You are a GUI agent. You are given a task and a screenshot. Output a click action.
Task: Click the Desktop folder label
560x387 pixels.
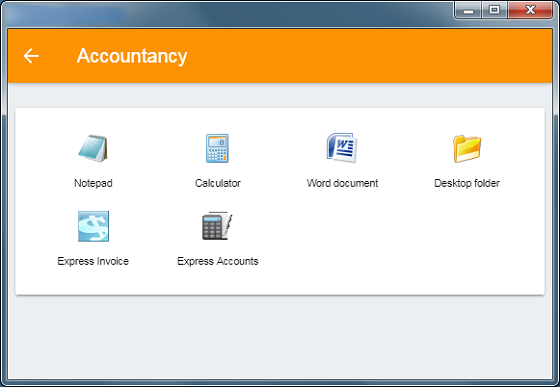(467, 183)
